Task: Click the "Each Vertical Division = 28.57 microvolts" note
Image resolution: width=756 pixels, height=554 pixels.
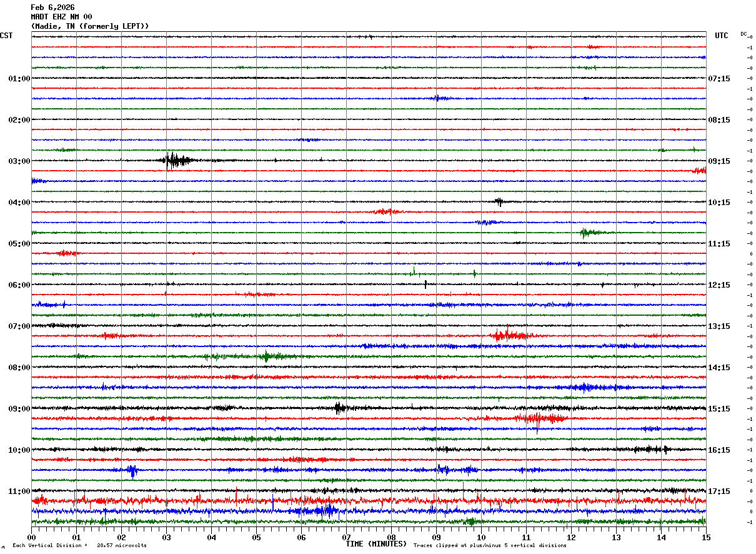Action: click(x=79, y=545)
